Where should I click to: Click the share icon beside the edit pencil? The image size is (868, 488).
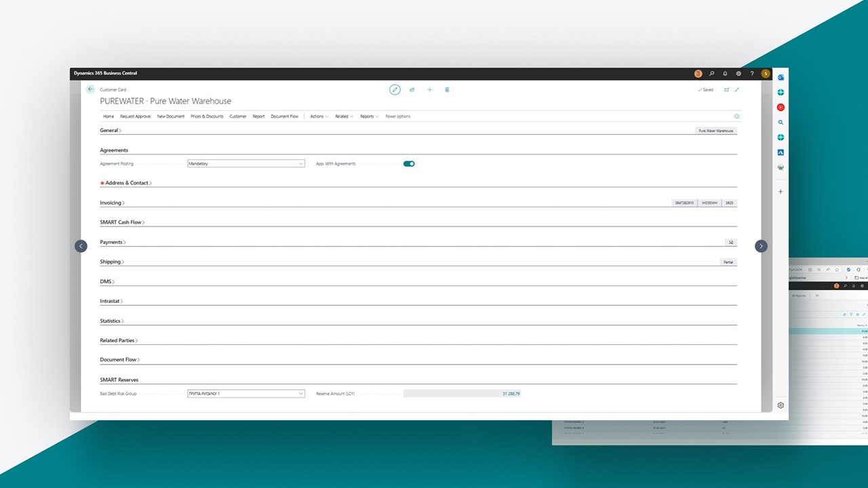412,89
